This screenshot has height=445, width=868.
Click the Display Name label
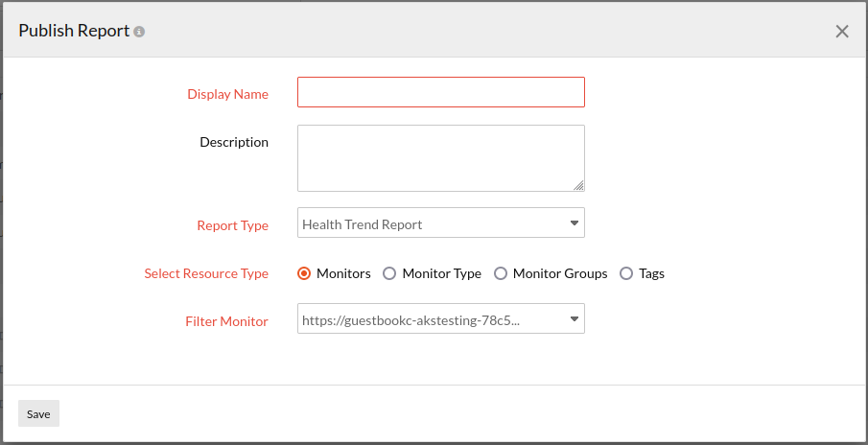[x=227, y=94]
